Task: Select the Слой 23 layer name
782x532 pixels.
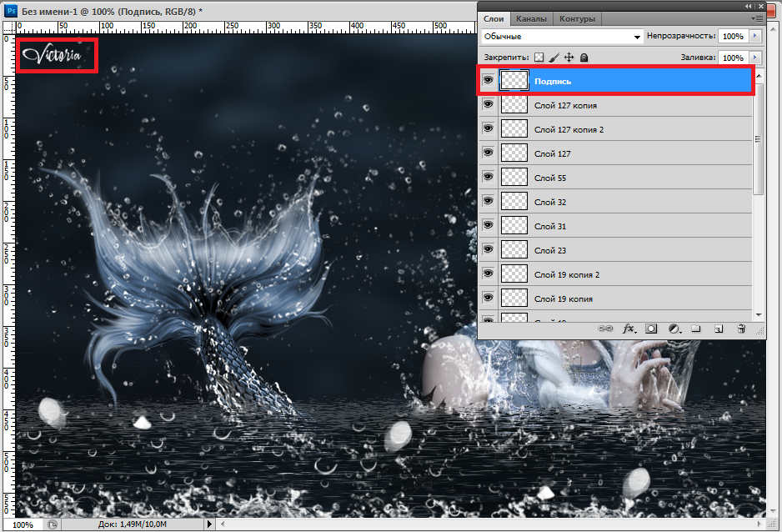Action: (x=550, y=250)
